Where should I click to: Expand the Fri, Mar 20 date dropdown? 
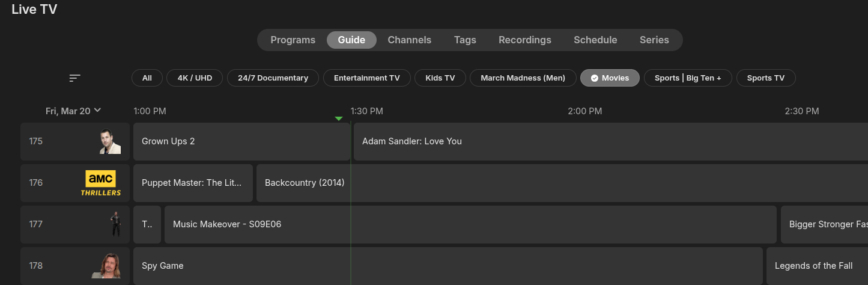click(x=73, y=111)
